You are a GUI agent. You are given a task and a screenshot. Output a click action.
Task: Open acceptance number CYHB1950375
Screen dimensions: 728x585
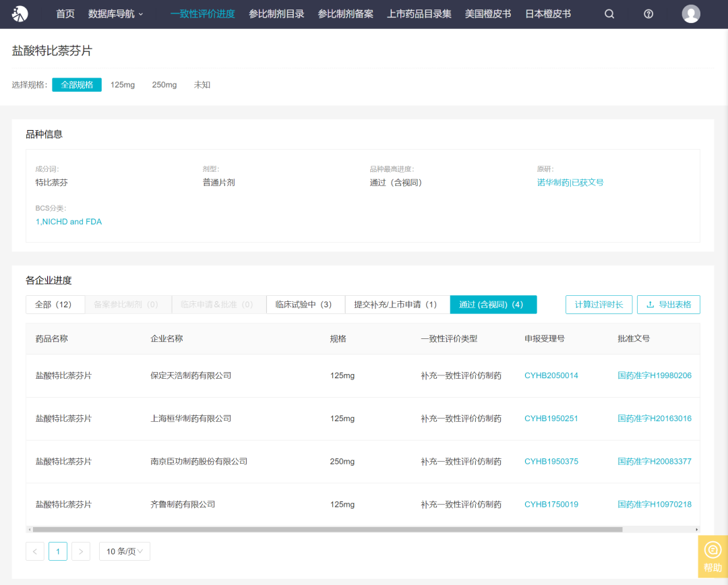coord(551,461)
